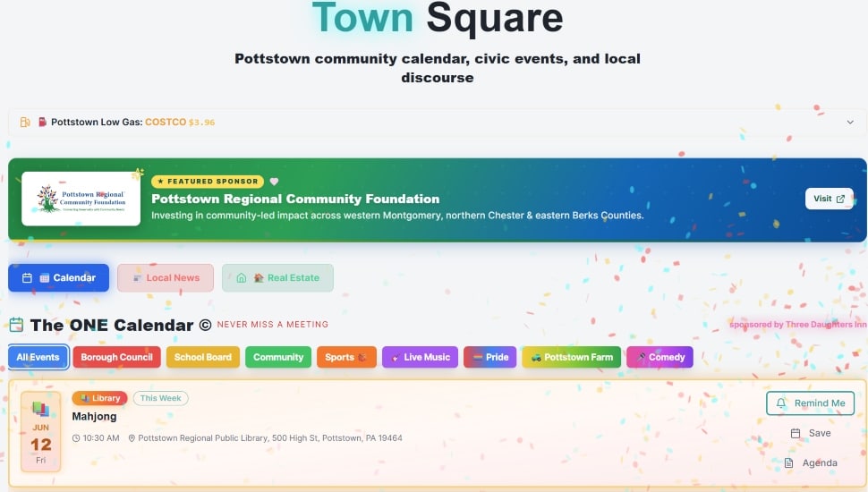Filter events by Live Music

(421, 357)
